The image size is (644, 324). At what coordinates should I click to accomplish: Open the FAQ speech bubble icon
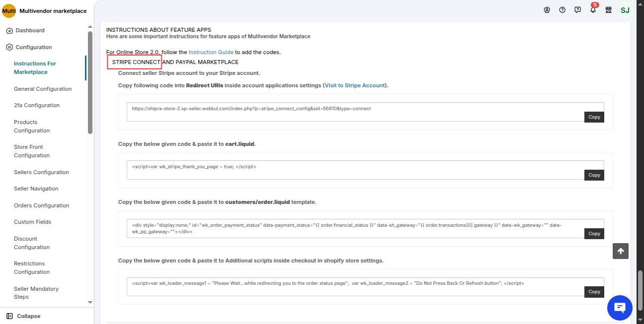coord(577,10)
